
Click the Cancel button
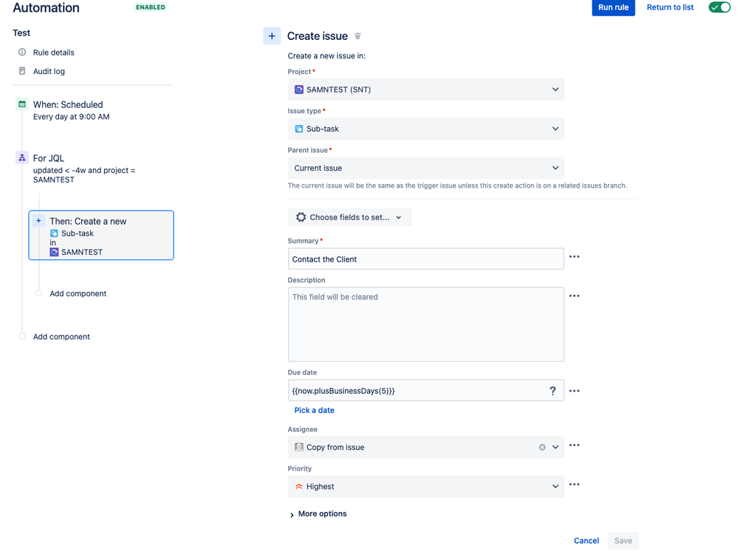tap(586, 541)
